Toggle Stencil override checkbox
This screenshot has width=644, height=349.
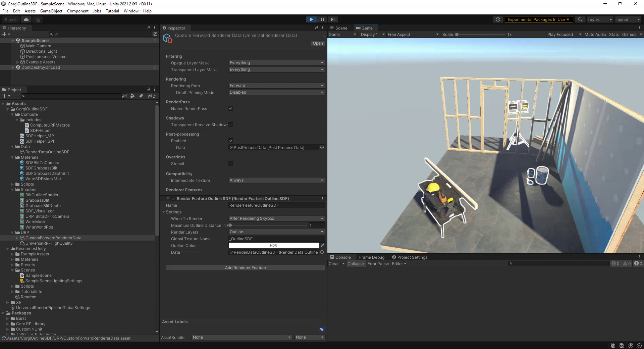click(x=231, y=163)
